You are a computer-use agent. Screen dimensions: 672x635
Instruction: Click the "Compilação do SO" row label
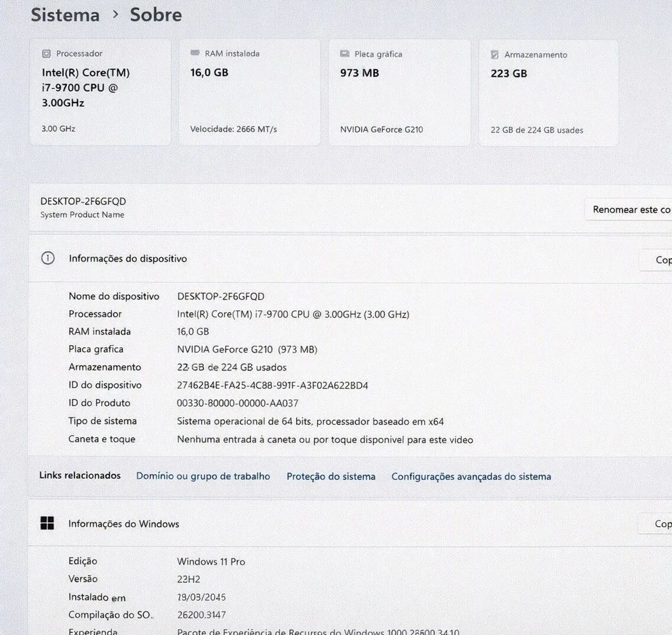111,615
